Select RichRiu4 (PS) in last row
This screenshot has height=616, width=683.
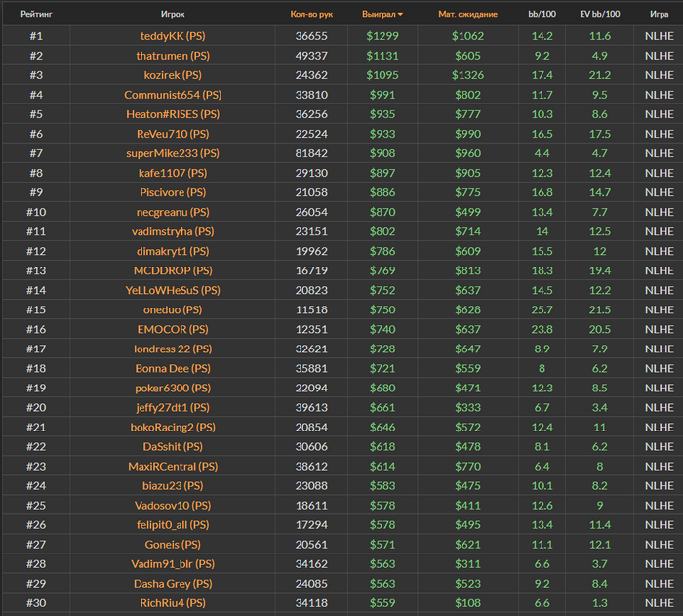[173, 603]
